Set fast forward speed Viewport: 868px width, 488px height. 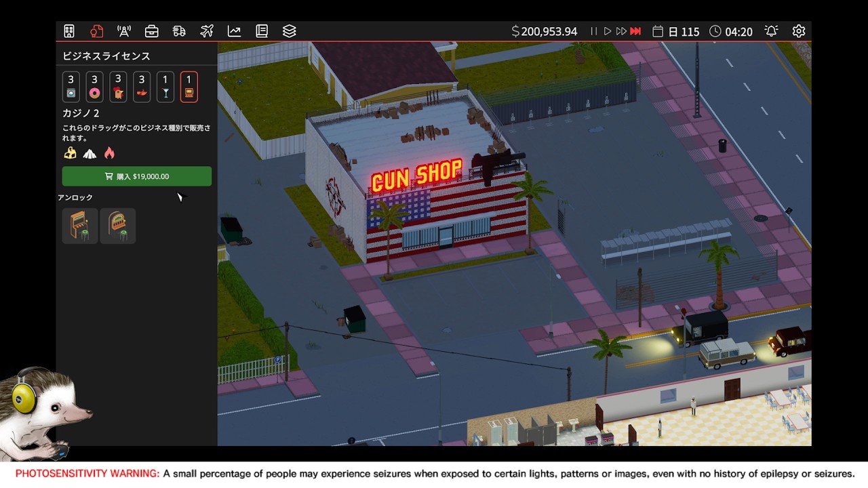(621, 31)
